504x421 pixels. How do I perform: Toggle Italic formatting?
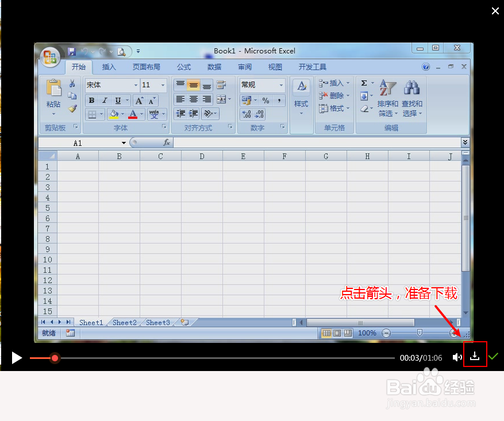click(x=105, y=101)
